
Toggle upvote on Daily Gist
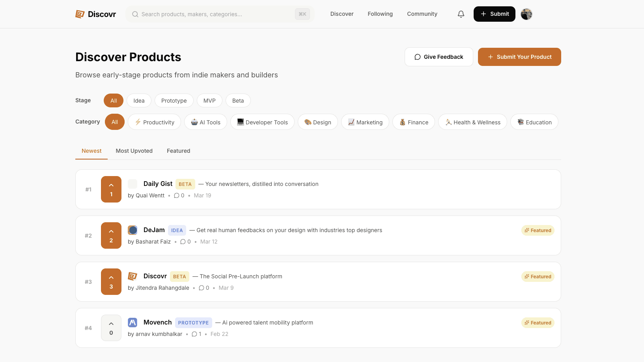(x=111, y=189)
